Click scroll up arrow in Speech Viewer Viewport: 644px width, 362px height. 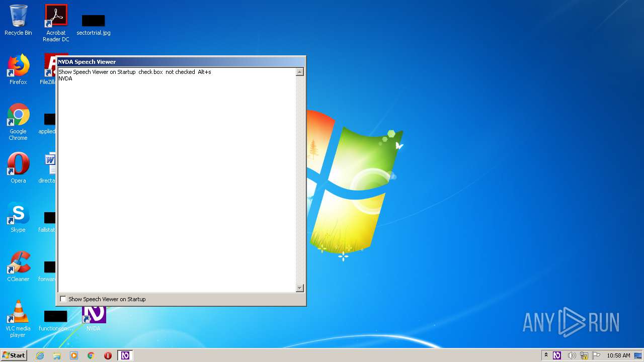[299, 72]
